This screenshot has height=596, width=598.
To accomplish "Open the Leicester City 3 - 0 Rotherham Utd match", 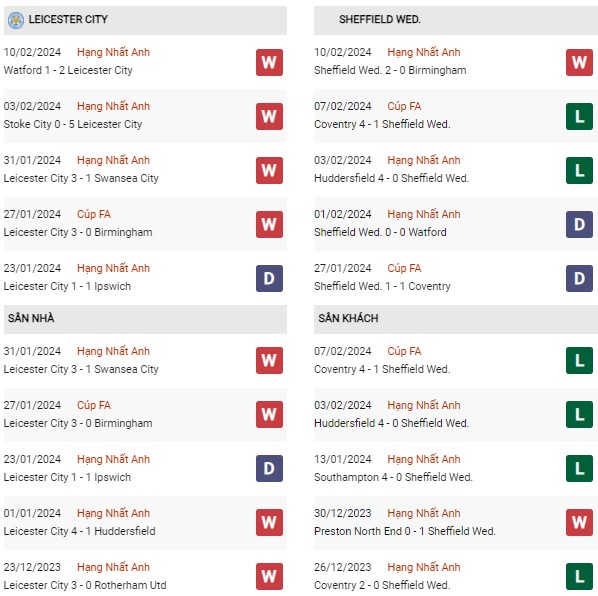I will (85, 585).
